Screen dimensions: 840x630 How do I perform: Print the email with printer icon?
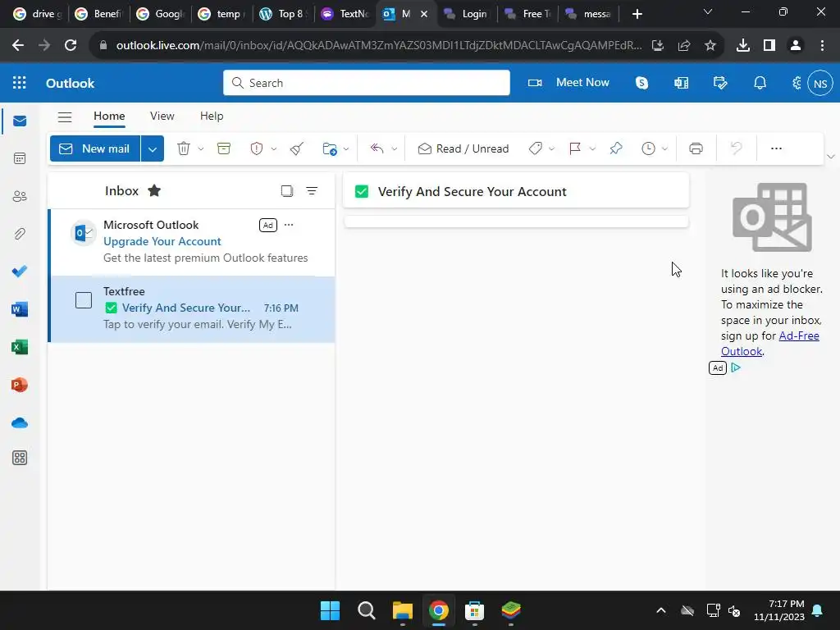(696, 148)
